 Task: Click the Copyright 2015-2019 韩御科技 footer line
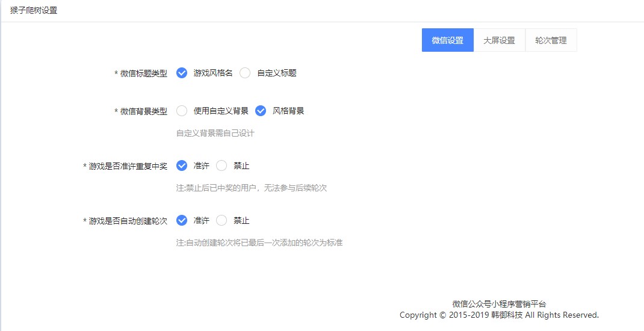500,315
